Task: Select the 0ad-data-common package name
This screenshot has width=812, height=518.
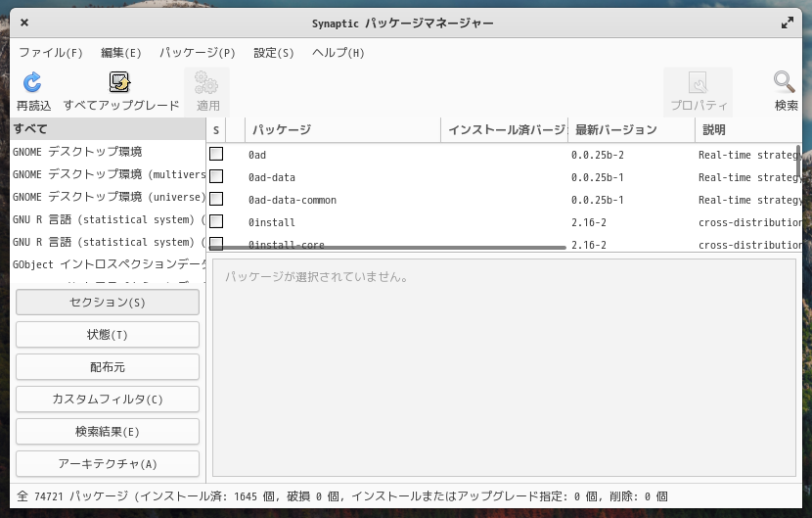Action: [x=293, y=200]
